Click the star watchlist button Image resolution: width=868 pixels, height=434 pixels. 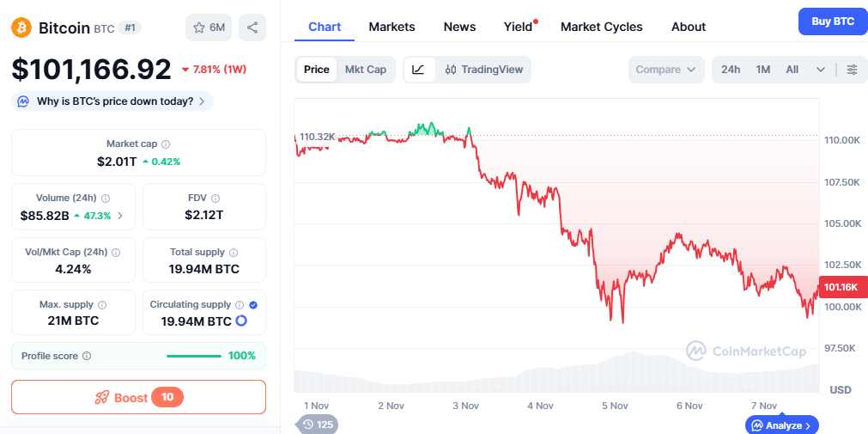coord(209,28)
